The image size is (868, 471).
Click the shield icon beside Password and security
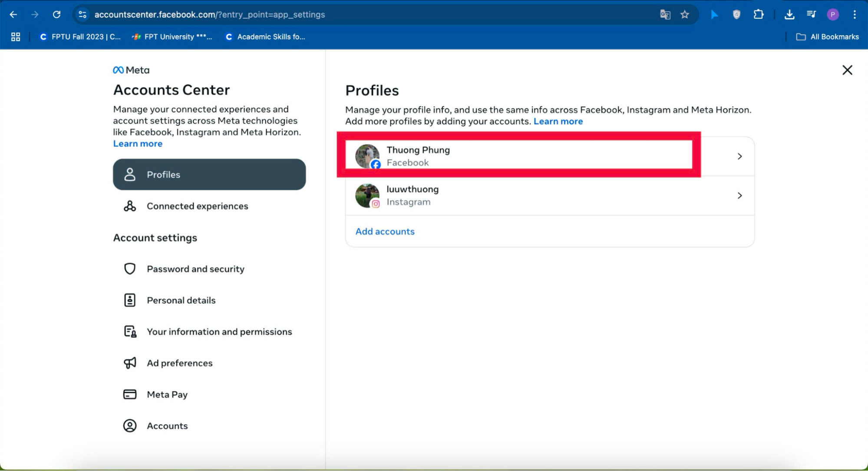click(130, 269)
